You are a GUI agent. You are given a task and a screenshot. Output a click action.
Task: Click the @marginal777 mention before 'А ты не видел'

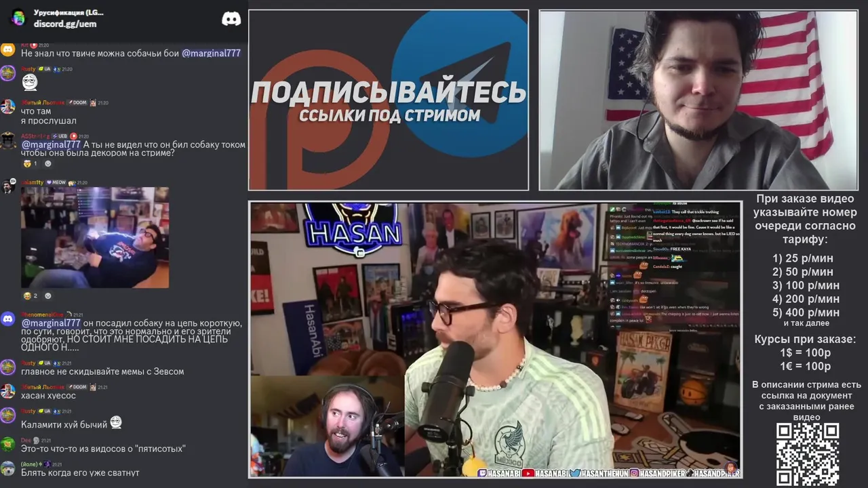click(51, 144)
